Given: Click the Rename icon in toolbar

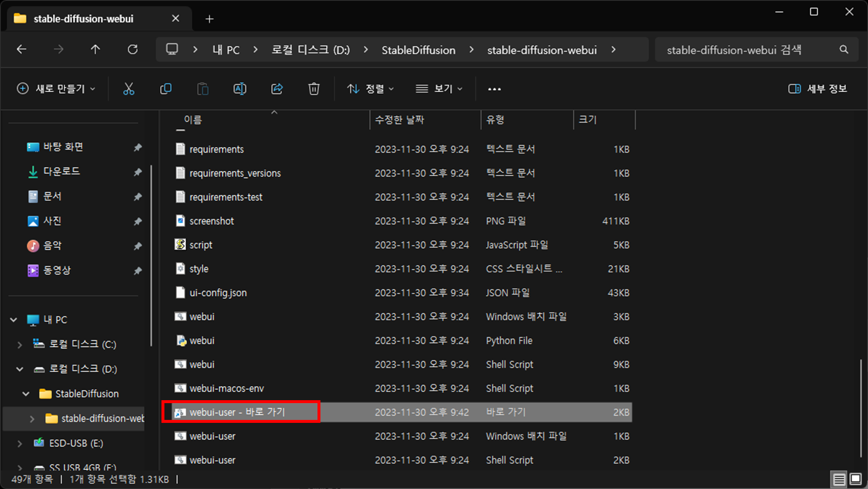Looking at the screenshot, I should click(x=240, y=89).
